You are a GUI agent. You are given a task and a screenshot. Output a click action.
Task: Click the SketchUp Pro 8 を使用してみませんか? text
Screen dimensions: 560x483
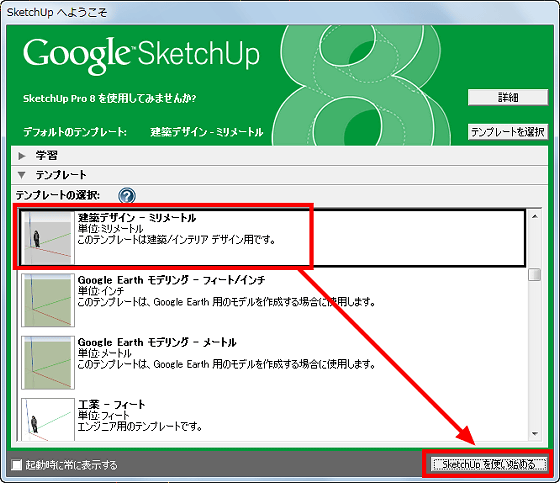110,98
